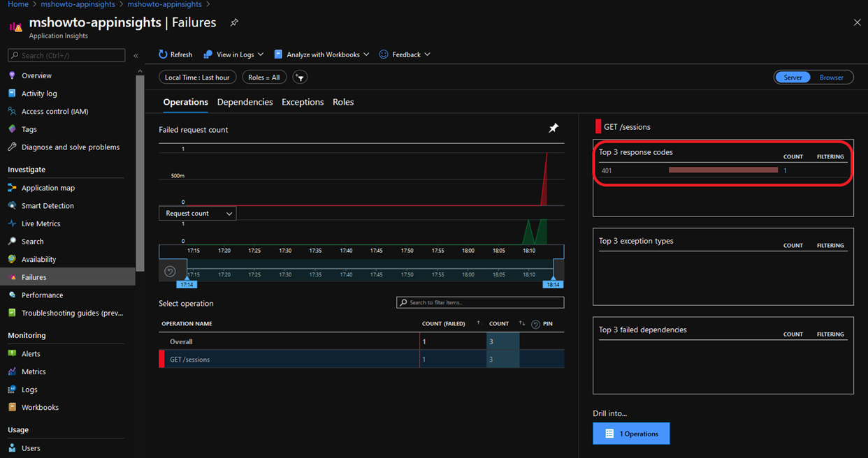The width and height of the screenshot is (868, 458).
Task: Select the GET /sessions operation row
Action: tap(361, 360)
